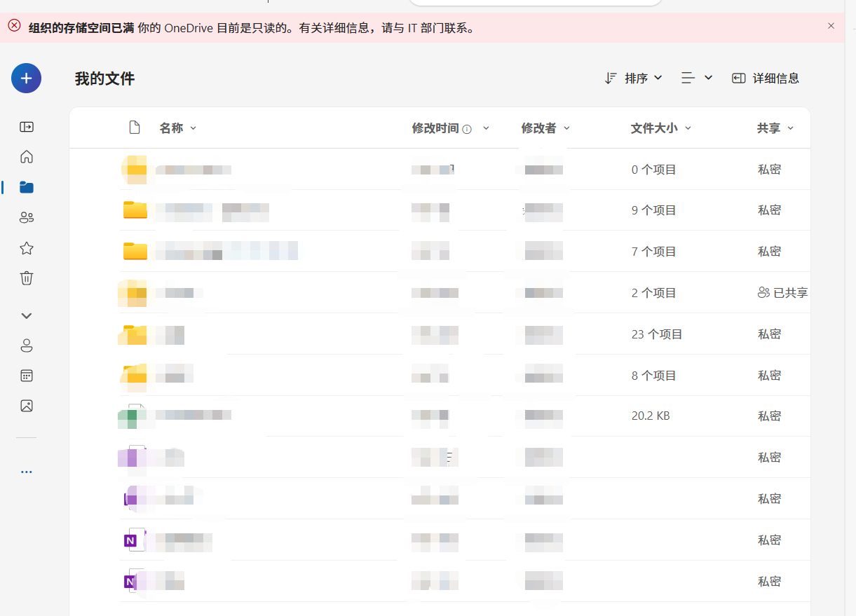Open folder icon in the 0 个项目 row

click(134, 170)
